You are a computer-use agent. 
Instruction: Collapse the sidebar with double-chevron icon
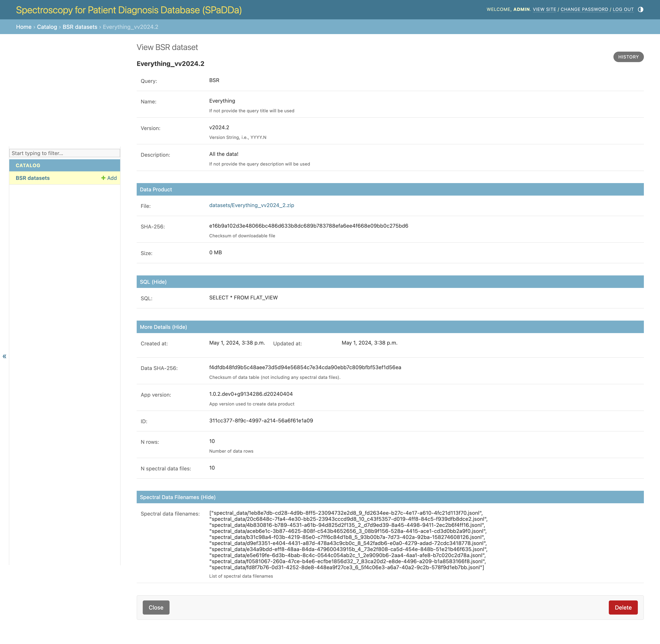[4, 356]
